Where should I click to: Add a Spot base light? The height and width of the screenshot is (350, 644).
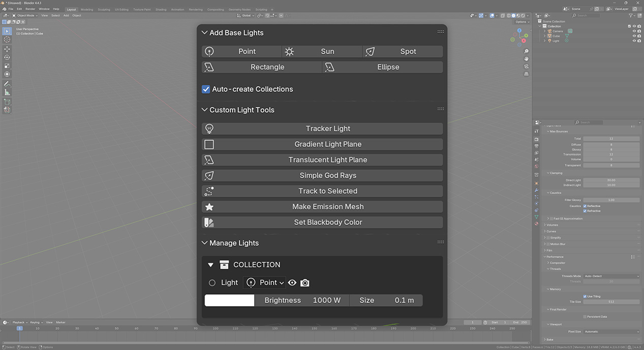click(403, 51)
